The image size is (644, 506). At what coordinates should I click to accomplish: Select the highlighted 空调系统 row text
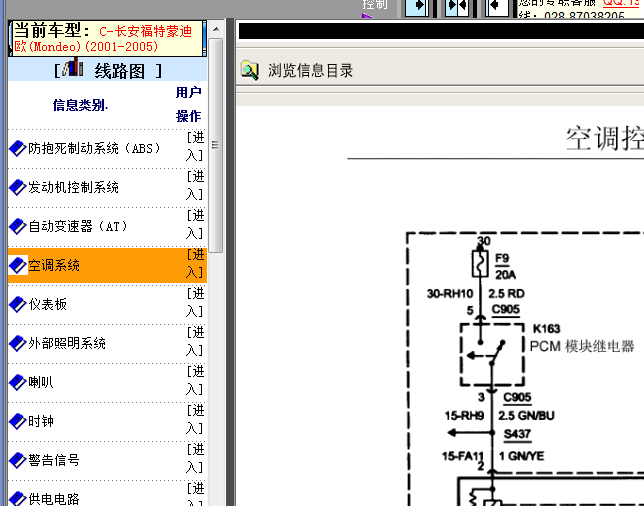coord(54,265)
